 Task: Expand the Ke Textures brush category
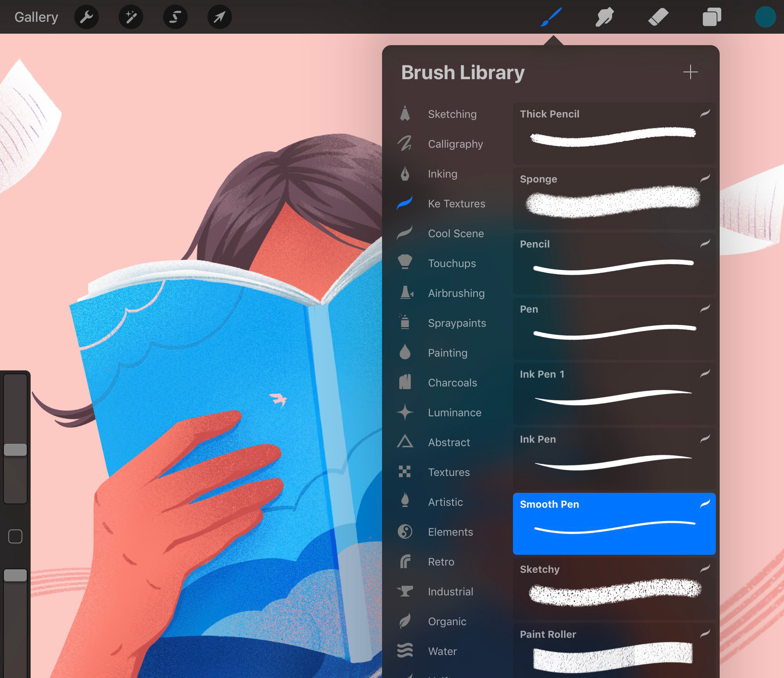(x=456, y=203)
